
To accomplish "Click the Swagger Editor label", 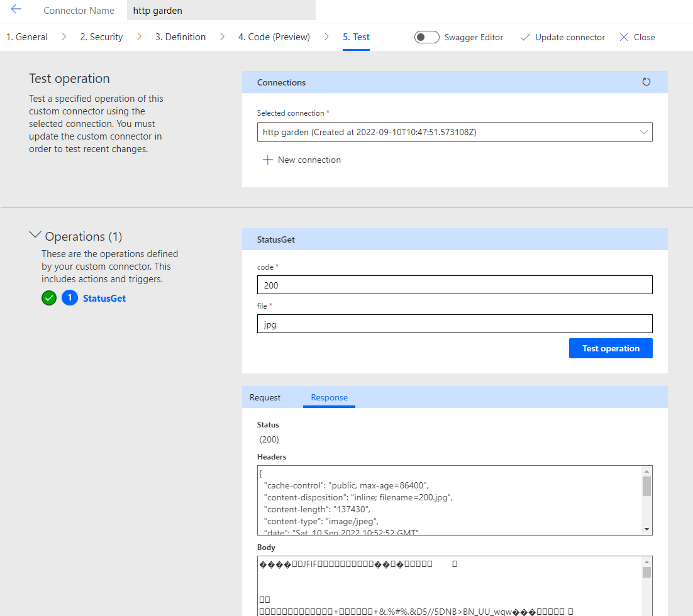I will click(474, 37).
